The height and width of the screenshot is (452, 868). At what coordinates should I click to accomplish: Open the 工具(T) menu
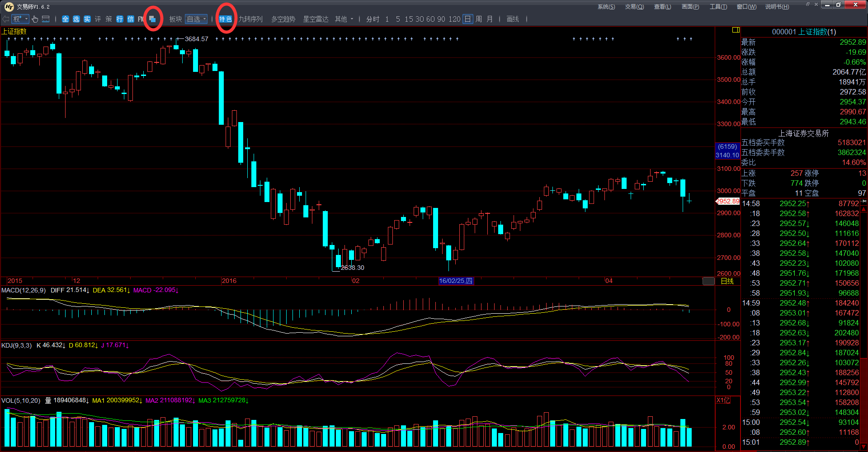point(718,7)
